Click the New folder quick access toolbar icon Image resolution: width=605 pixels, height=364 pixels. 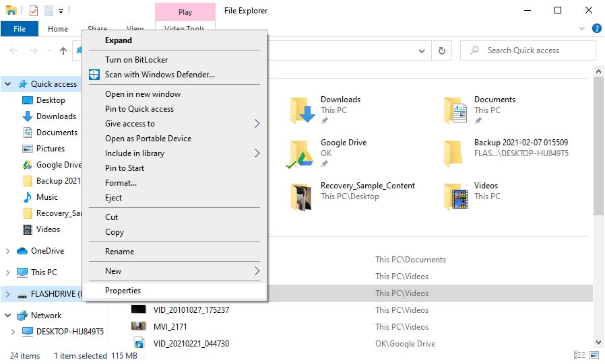(x=49, y=11)
